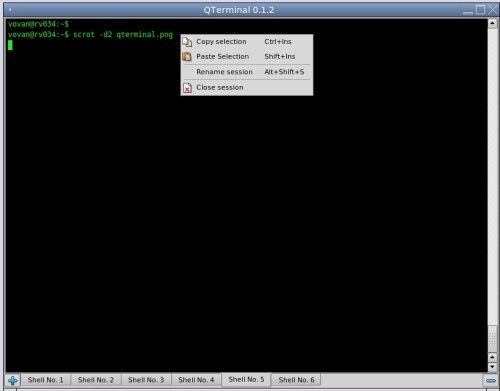The image size is (500, 391).
Task: Add a new tab with plus icon
Action: tap(13, 380)
